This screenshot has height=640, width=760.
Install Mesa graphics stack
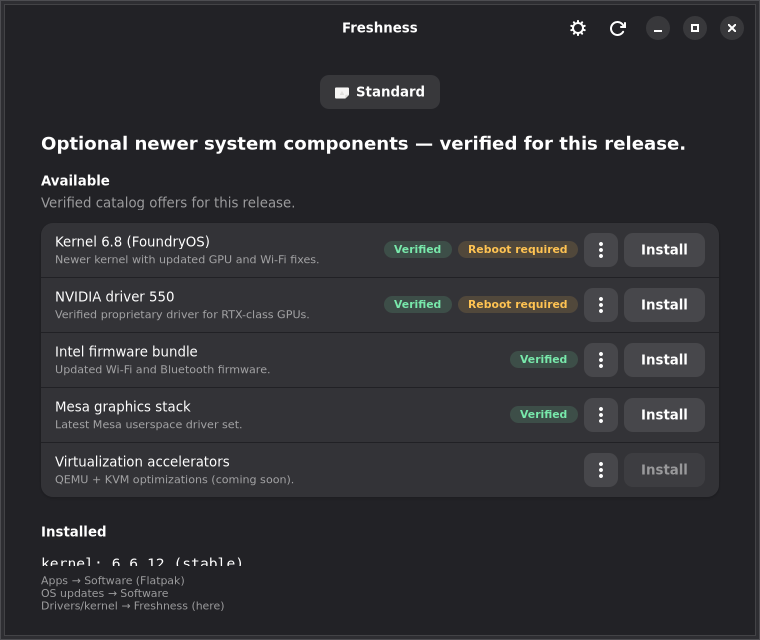pos(664,415)
